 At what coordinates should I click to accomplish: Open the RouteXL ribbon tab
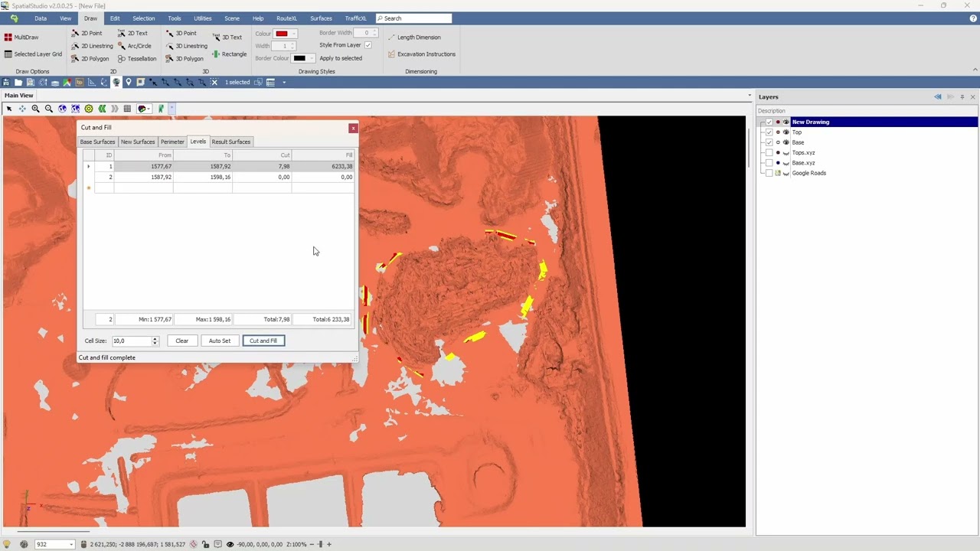coord(286,18)
